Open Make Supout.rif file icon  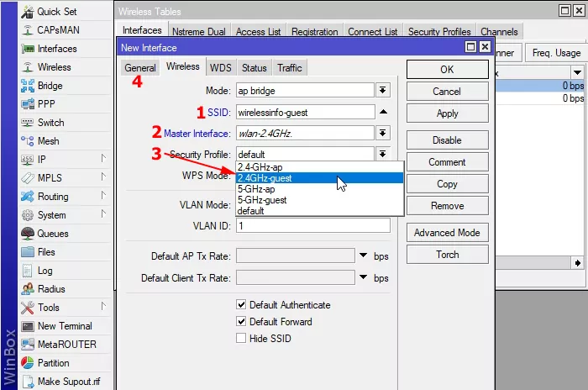click(28, 382)
